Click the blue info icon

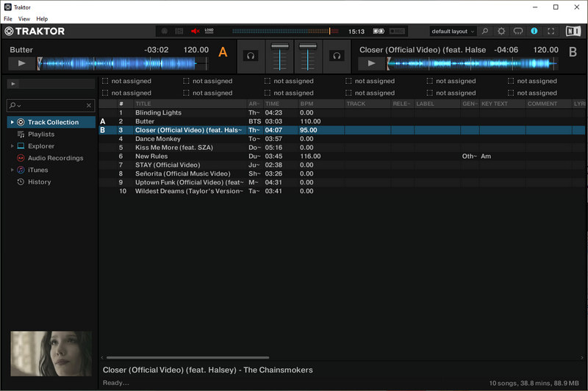(534, 31)
